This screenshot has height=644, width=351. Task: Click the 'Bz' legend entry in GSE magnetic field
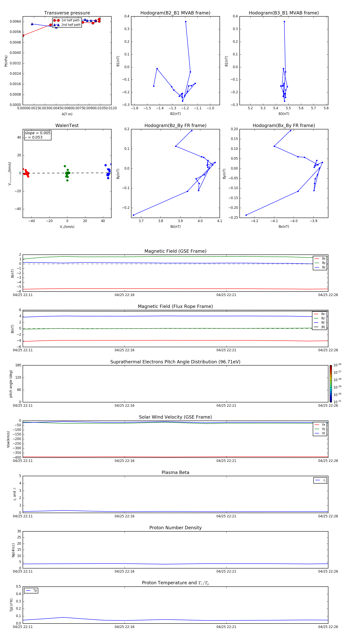pyautogui.click(x=320, y=267)
